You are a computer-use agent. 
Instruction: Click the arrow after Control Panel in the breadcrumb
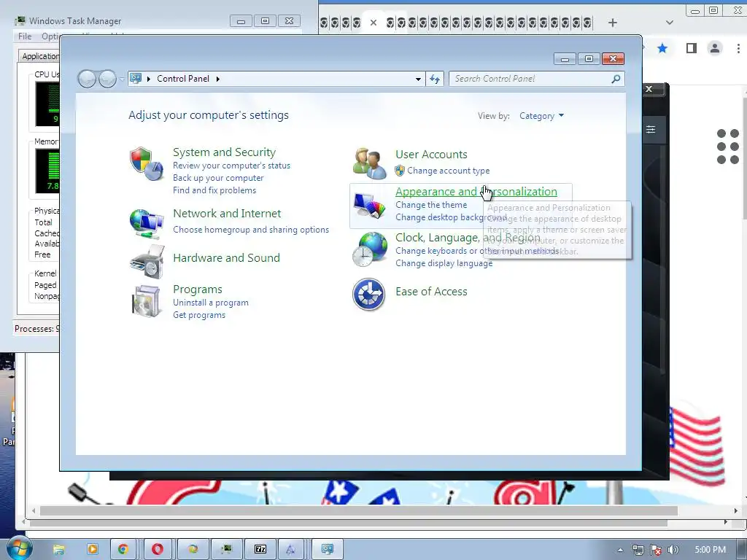pos(217,79)
